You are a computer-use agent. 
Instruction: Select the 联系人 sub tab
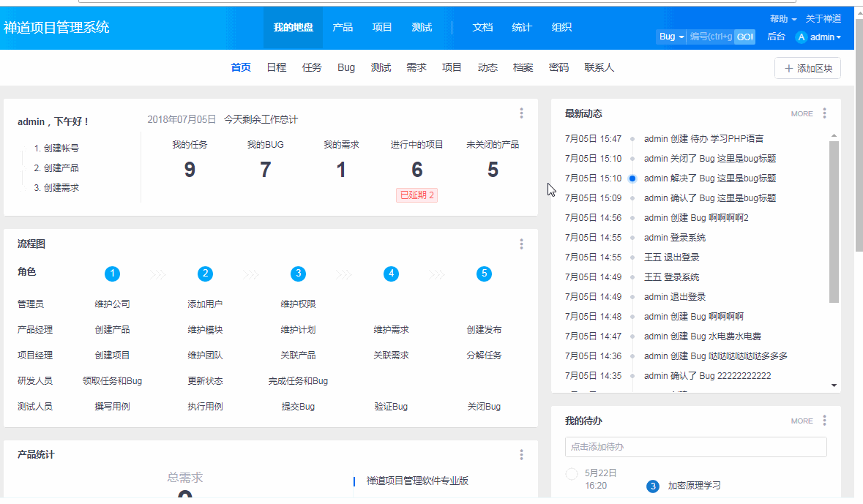point(599,67)
